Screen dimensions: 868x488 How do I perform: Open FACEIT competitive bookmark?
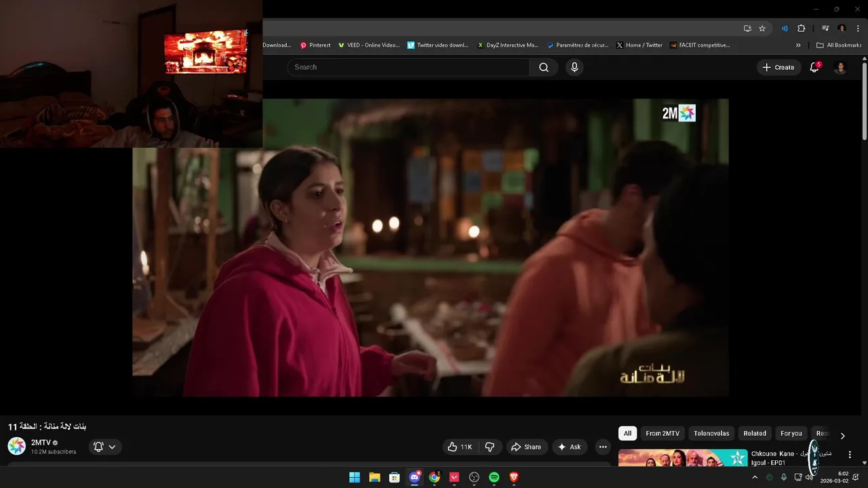pos(700,45)
